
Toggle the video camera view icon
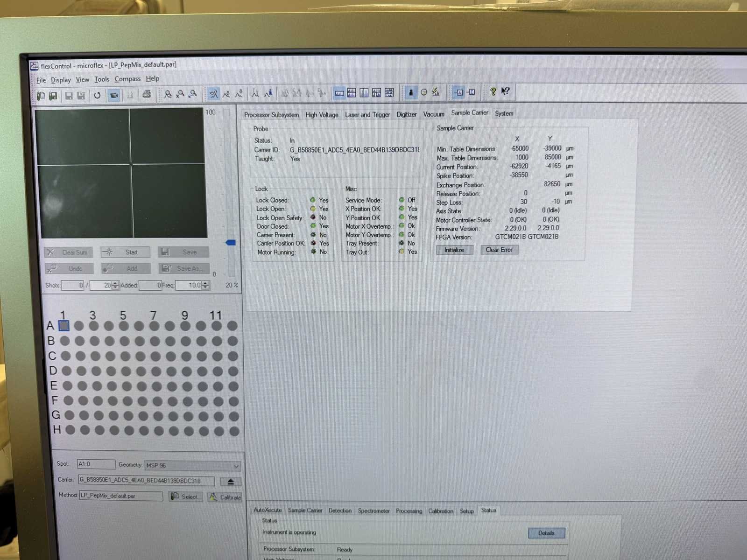coord(113,95)
